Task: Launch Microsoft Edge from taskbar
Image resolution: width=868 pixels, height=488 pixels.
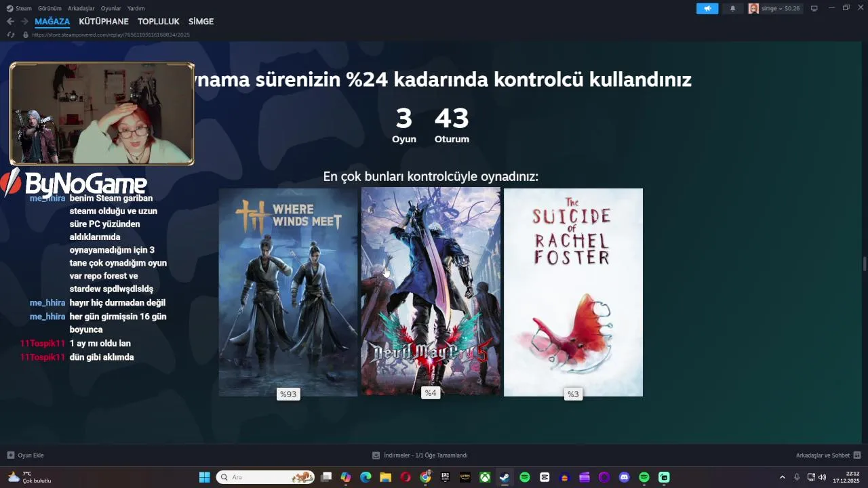Action: [366, 477]
